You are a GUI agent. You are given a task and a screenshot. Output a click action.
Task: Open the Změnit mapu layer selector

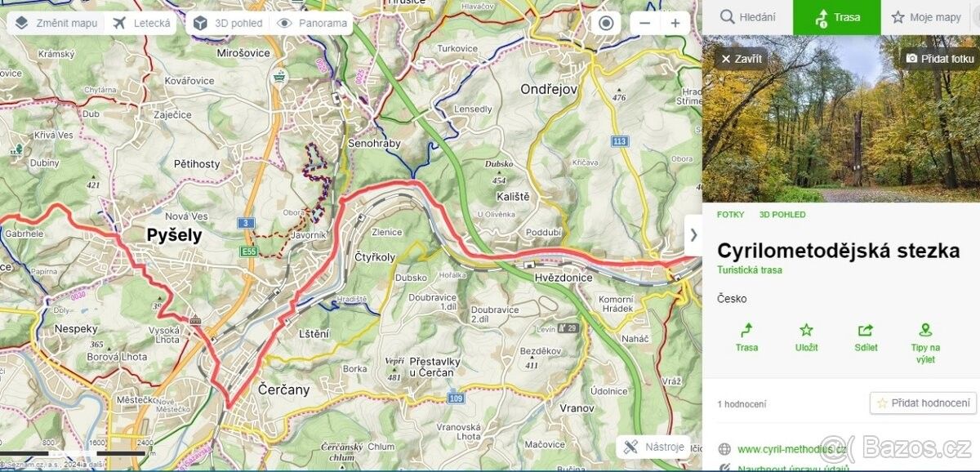coord(56,23)
